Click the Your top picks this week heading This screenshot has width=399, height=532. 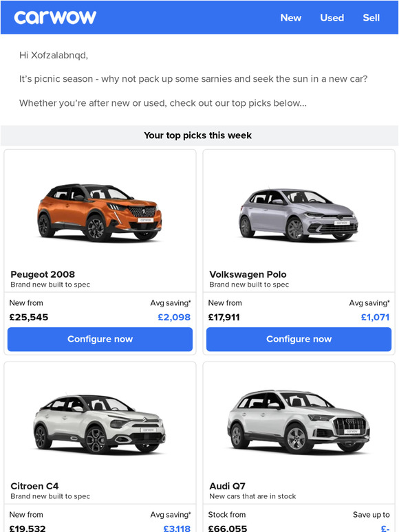197,135
